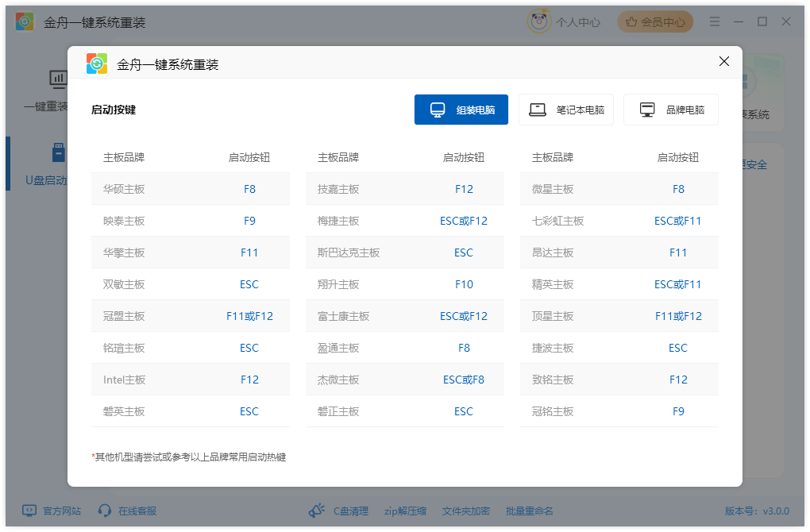Open 在线客服 support link

point(137,511)
